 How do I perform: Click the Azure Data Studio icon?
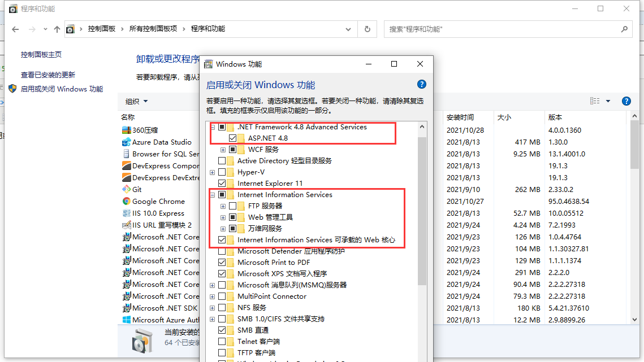(127, 142)
